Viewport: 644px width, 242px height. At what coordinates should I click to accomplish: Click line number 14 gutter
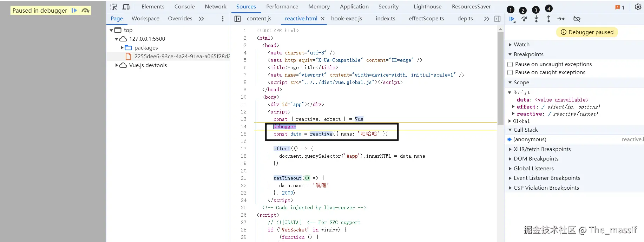point(243,126)
